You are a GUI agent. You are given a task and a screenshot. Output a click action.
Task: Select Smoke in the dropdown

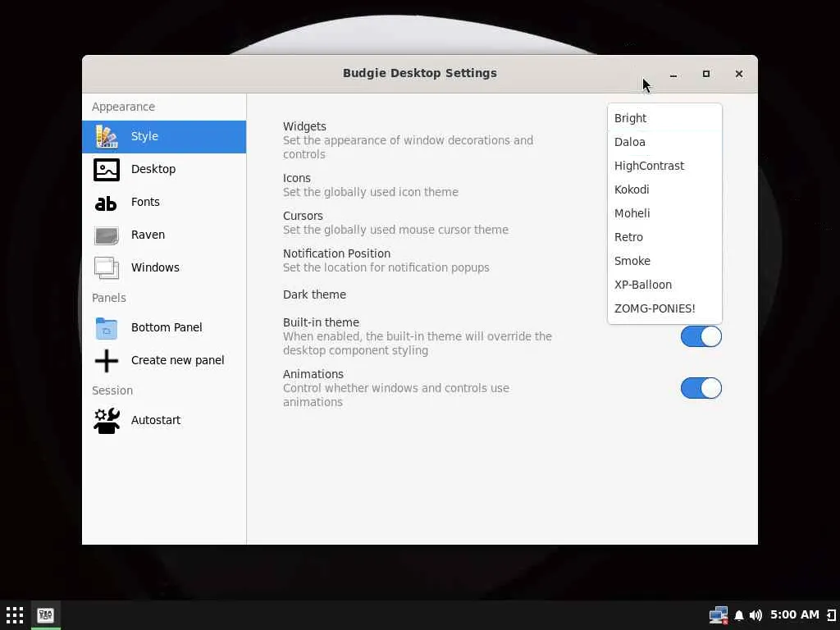(664, 261)
